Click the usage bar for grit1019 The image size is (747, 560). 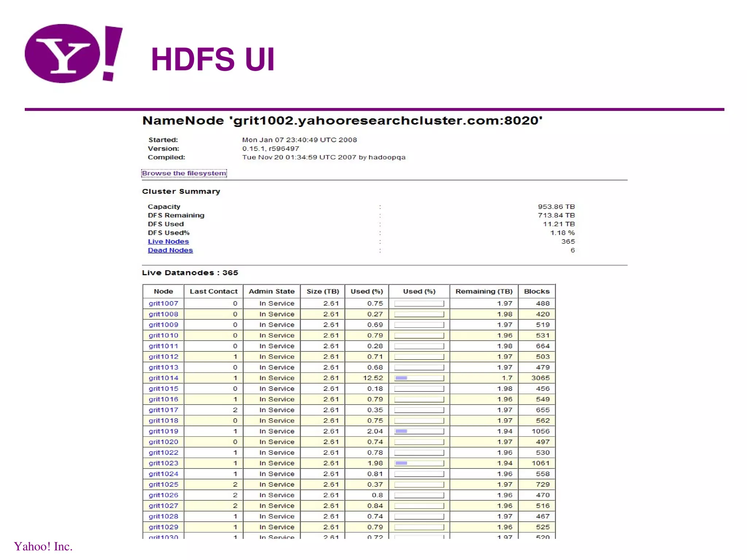[x=419, y=431]
